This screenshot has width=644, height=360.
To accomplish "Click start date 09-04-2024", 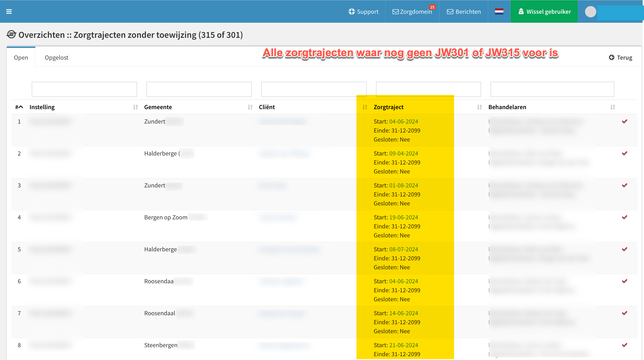I will [x=403, y=153].
